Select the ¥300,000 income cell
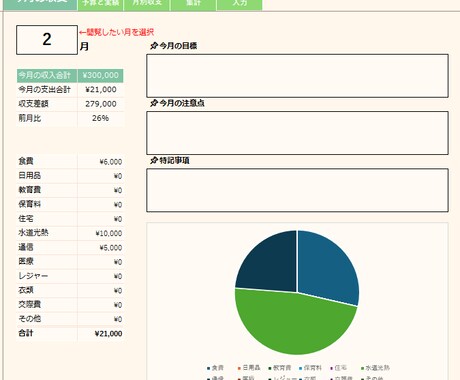This screenshot has width=460, height=380. [x=101, y=76]
